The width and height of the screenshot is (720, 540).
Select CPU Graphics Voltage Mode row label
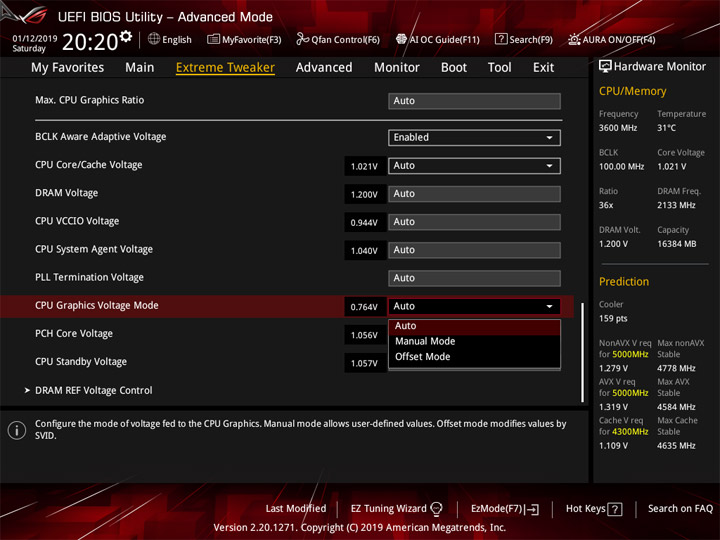[97, 305]
